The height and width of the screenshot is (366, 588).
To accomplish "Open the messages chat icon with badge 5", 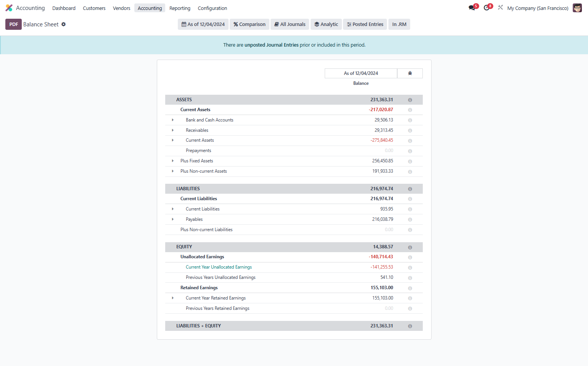I will pos(472,8).
